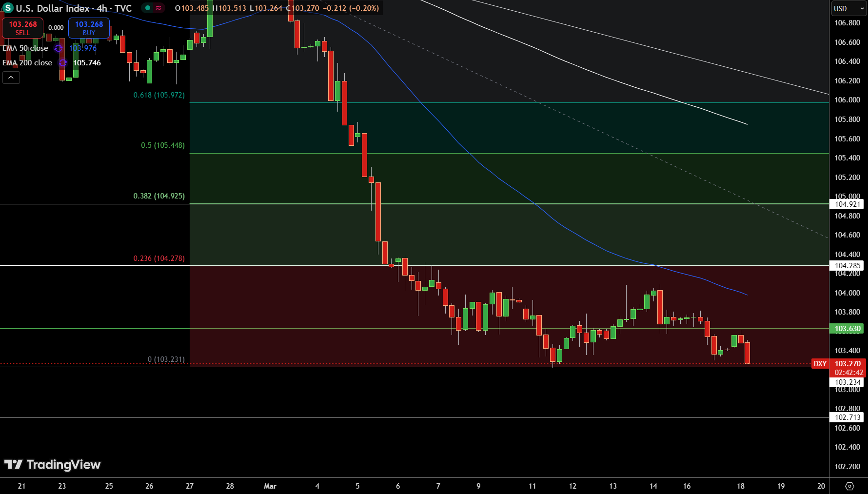Open the USD currency dropdown
Image resolution: width=868 pixels, height=494 pixels.
(x=849, y=8)
